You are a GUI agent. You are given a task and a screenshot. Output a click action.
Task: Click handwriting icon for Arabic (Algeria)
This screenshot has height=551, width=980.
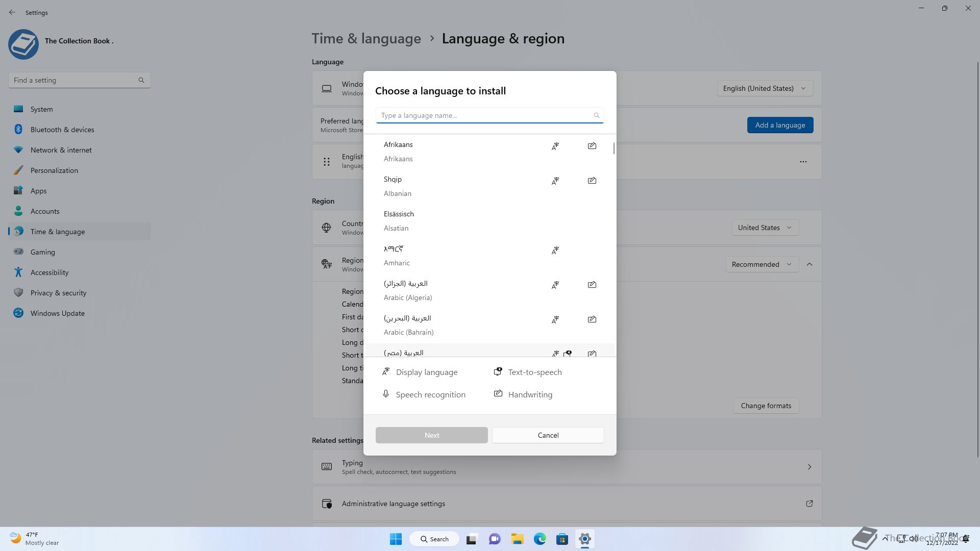point(592,285)
